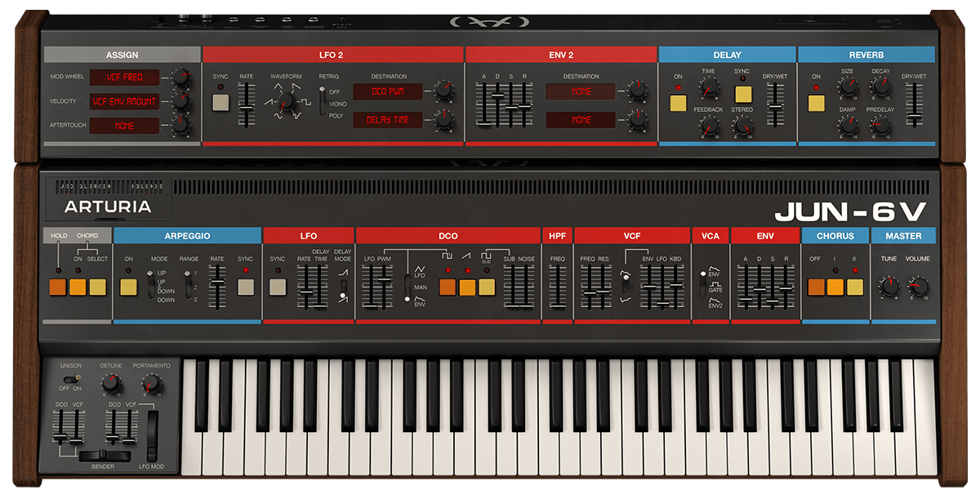Open the first ENV 2 NONE destination display
The image size is (980, 499).
(581, 91)
